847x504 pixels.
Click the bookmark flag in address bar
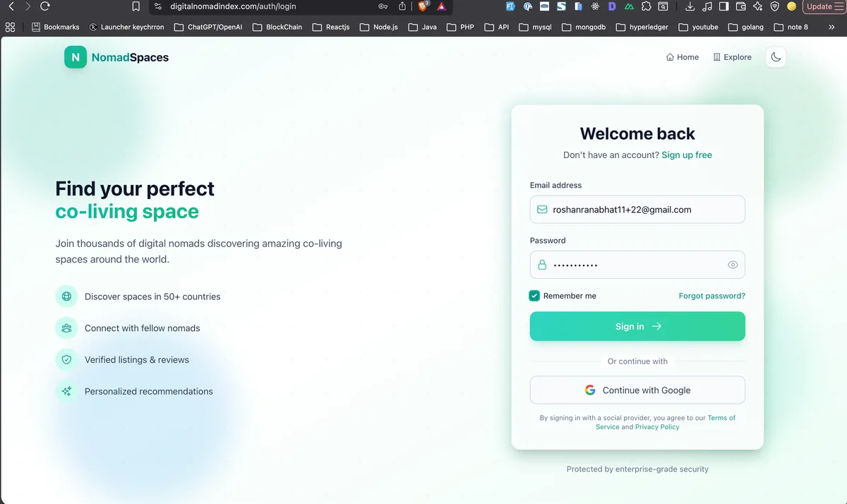(136, 6)
